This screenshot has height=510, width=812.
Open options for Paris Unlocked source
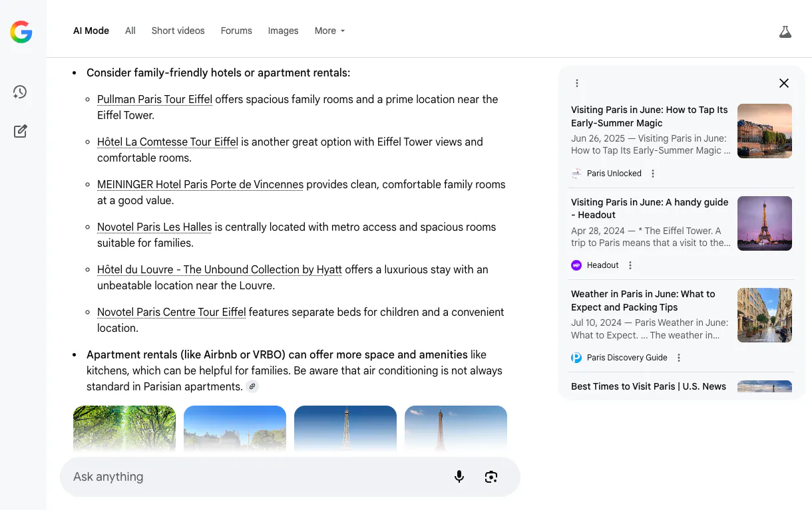(x=653, y=174)
